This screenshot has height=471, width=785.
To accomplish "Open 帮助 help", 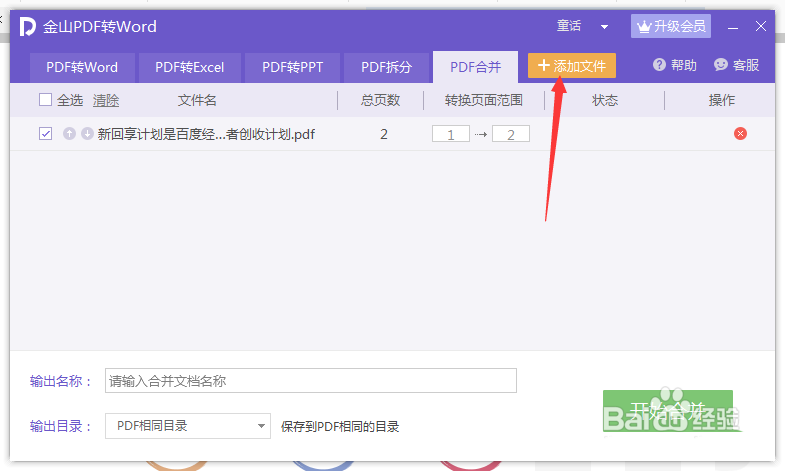I will tap(675, 65).
